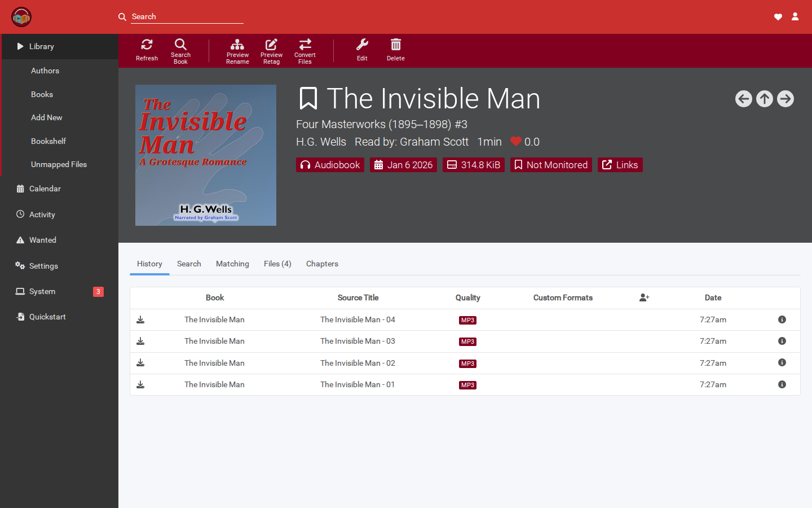Switch to the History tab

click(149, 264)
